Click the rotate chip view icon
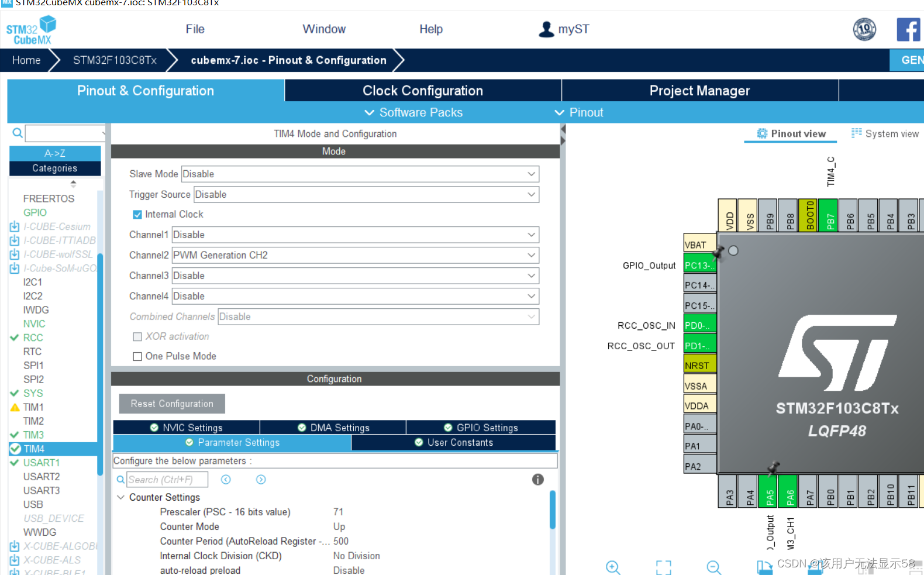924x575 pixels. [764, 567]
